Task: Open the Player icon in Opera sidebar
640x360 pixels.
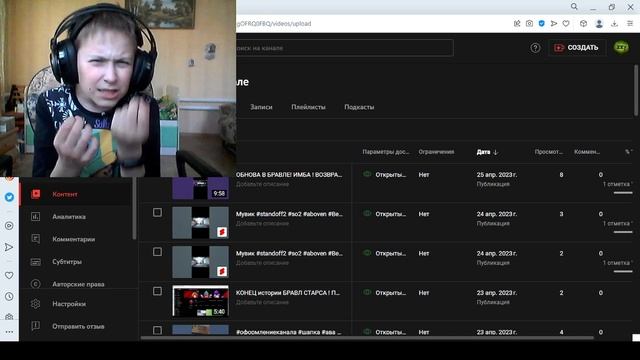Action: 9,225
